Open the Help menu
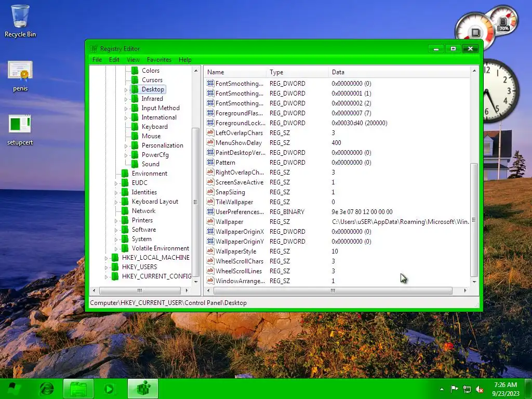This screenshot has height=399, width=532. 185,60
